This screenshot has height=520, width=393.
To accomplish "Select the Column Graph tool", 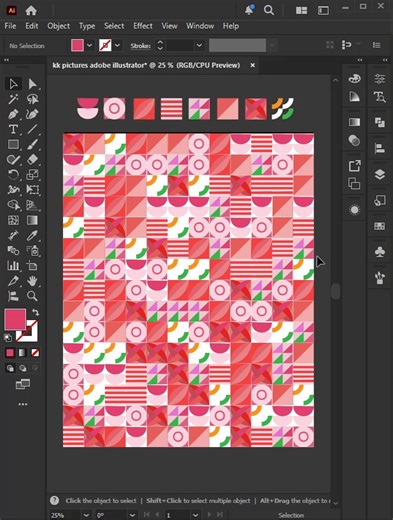I will pos(13,266).
